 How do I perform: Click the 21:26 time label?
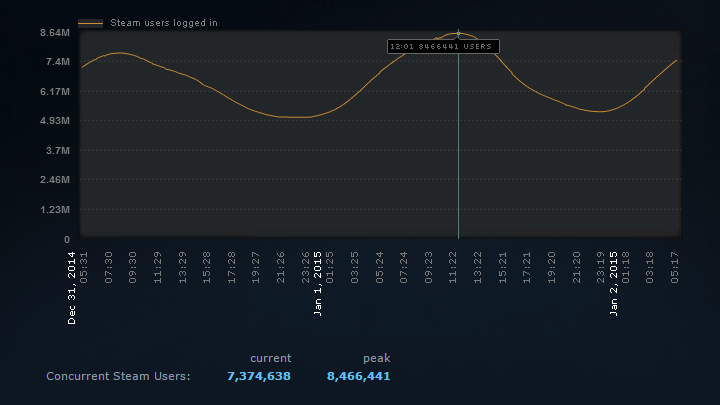point(281,267)
